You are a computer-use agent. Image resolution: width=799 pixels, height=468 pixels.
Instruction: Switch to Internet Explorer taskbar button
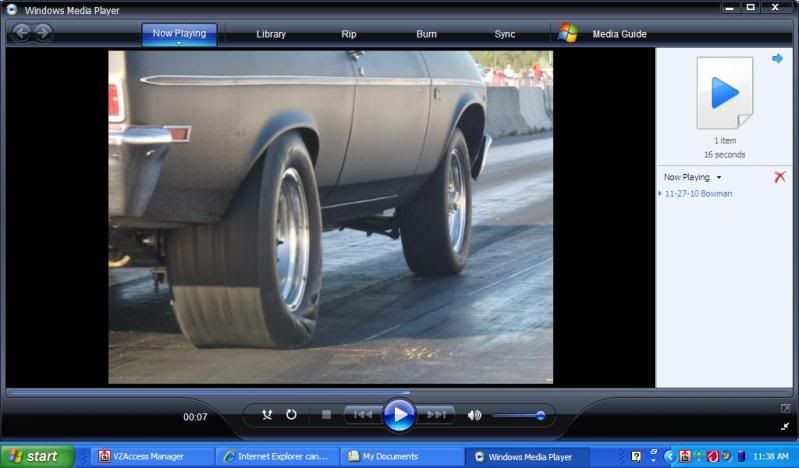click(277, 456)
